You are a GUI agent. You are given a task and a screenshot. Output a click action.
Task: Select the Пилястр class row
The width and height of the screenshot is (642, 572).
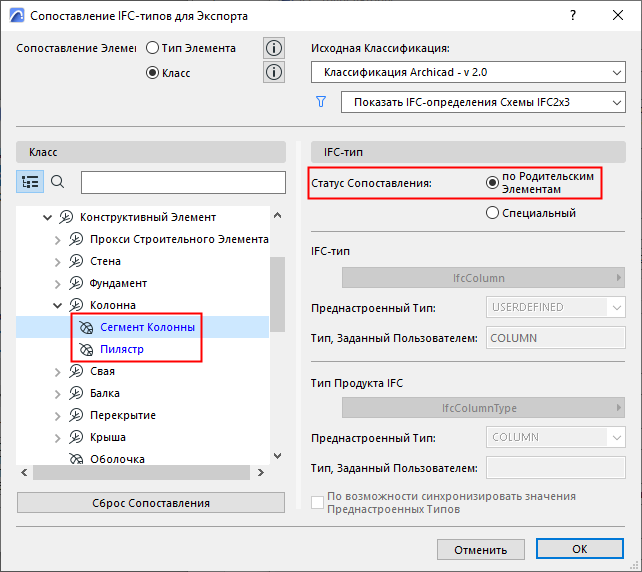142,349
